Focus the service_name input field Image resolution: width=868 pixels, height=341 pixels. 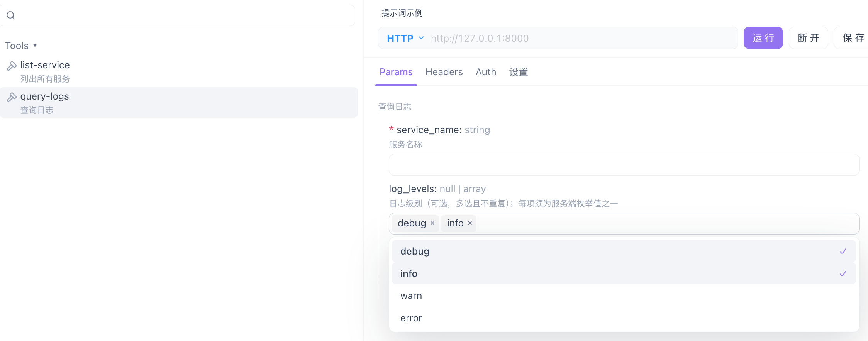(x=624, y=165)
